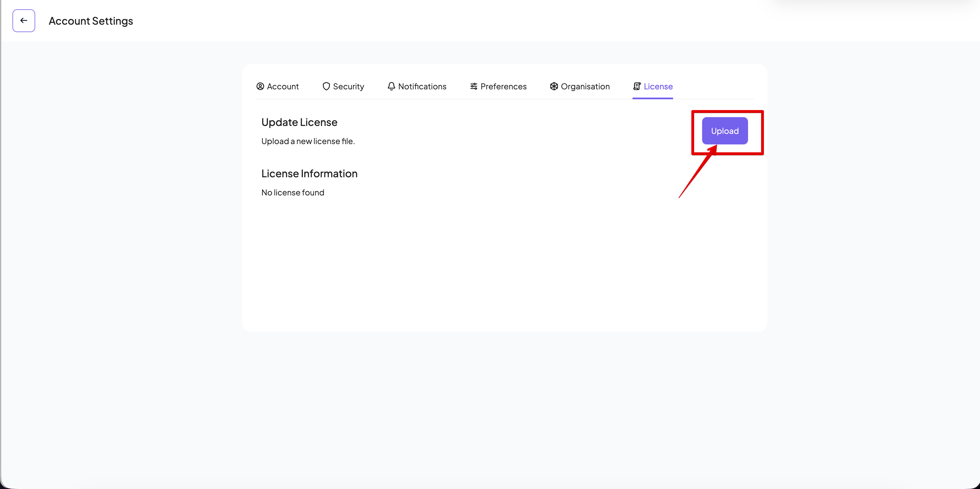Click the 'Upload a new license file.' text
980x489 pixels.
click(308, 141)
